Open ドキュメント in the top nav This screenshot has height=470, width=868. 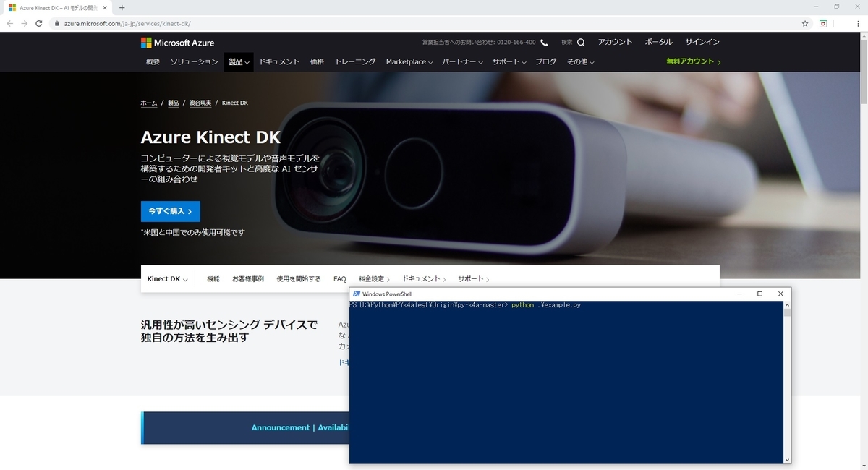click(279, 62)
